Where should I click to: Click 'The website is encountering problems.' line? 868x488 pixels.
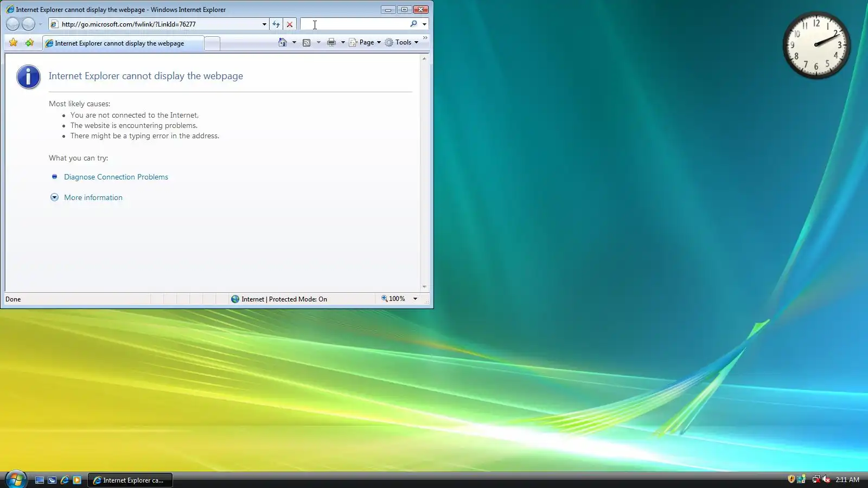click(x=134, y=125)
